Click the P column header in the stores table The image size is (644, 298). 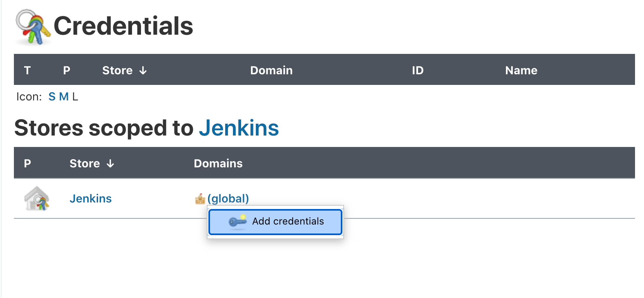point(27,163)
